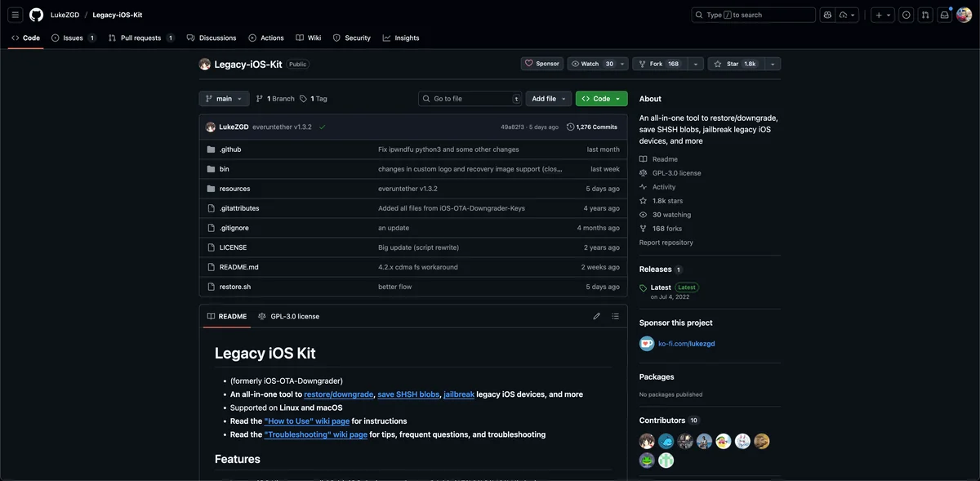Image resolution: width=980 pixels, height=481 pixels.
Task: Click the folder icon beside bin
Action: tap(211, 169)
